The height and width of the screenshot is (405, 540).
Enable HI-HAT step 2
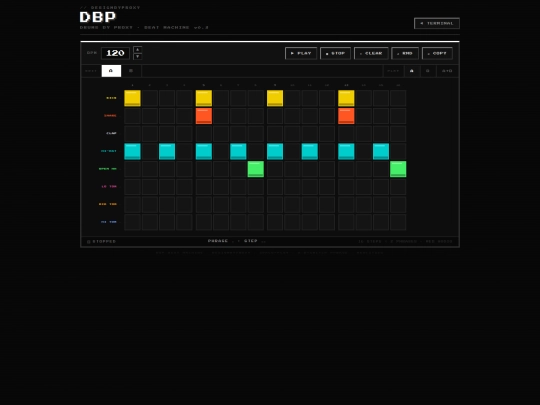(150, 152)
